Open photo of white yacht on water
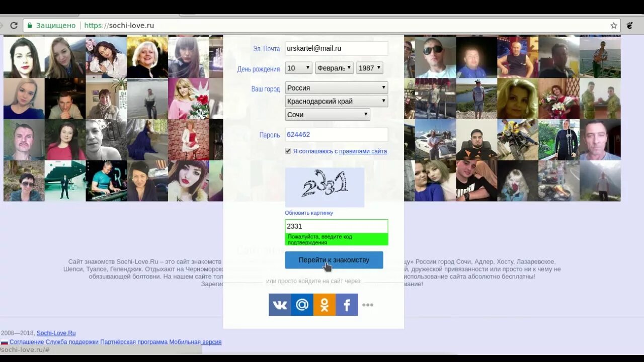The width and height of the screenshot is (644, 362). pyautogui.click(x=435, y=139)
